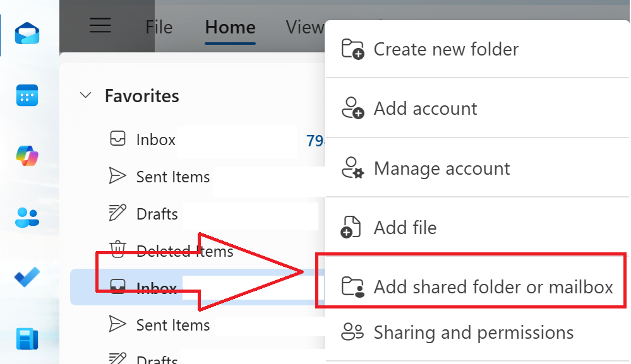The width and height of the screenshot is (631, 364).
Task: Open the Calendar icon in the sidebar
Action: (26, 93)
